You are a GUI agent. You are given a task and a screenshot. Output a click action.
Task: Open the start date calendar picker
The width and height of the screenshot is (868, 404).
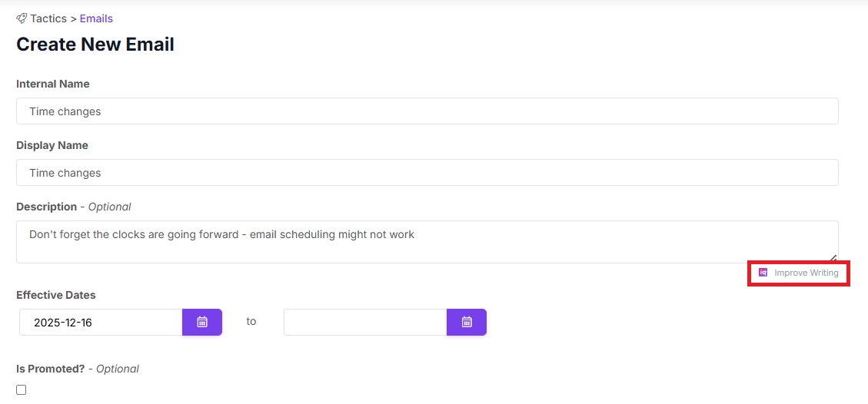click(202, 323)
